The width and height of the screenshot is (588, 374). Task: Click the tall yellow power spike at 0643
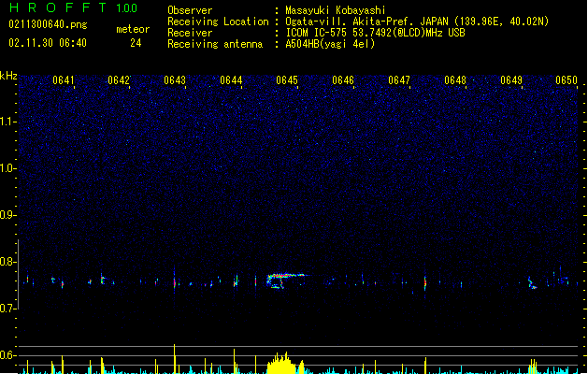coord(175,359)
